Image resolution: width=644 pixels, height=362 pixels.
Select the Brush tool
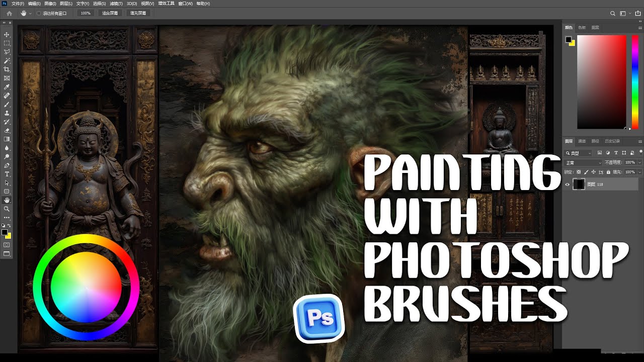7,105
